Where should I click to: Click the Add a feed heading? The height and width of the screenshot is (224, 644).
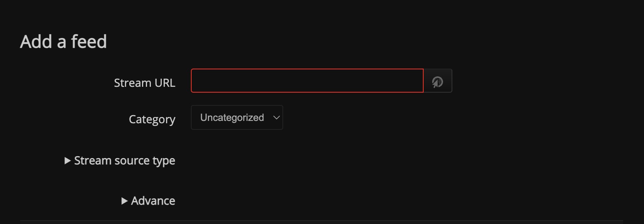pyautogui.click(x=64, y=41)
